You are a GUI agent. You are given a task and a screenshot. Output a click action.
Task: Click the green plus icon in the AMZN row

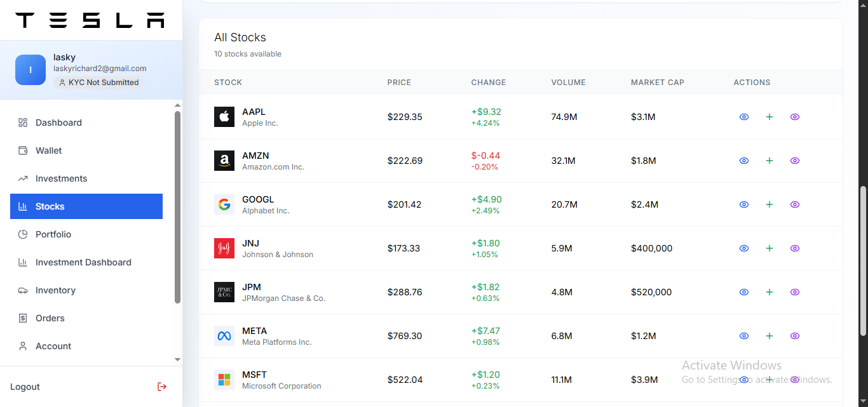770,161
